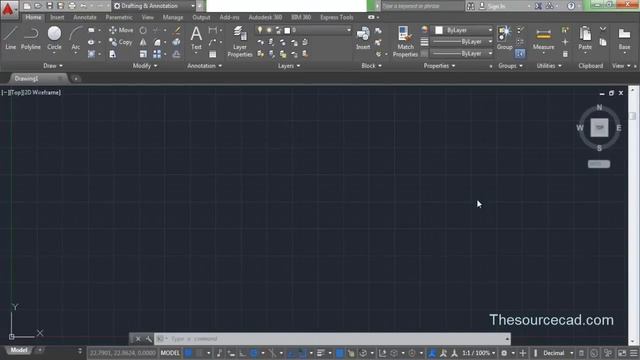Select the Rotate tool icon
The image size is (640, 360).
(x=143, y=30)
